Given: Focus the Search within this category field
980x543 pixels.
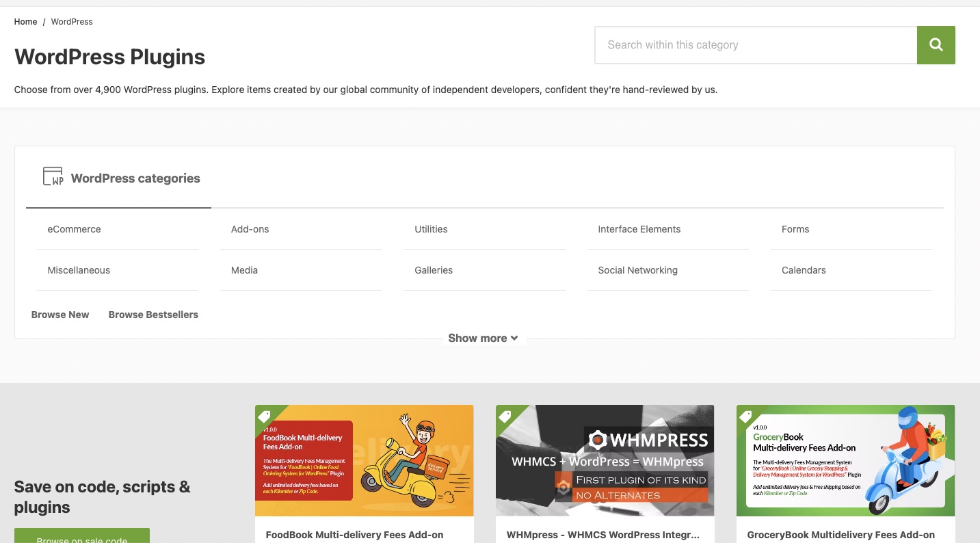Looking at the screenshot, I should pyautogui.click(x=756, y=45).
